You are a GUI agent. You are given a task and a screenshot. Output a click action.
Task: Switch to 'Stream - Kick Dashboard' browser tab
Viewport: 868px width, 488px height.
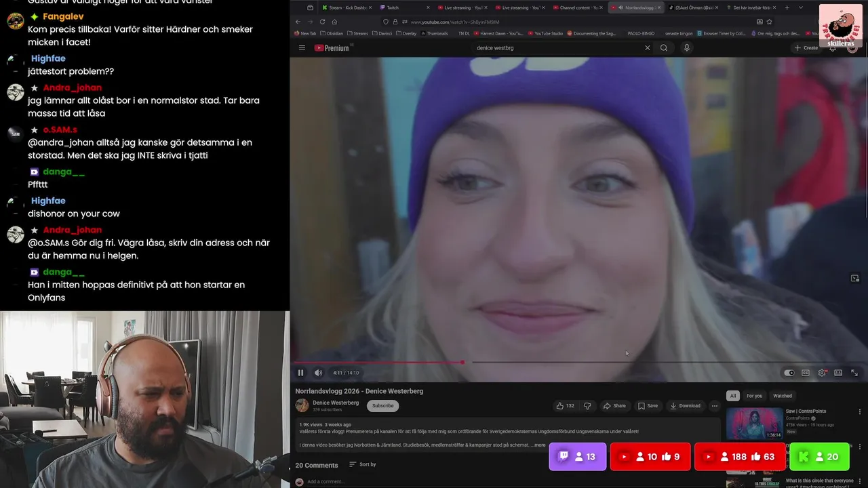[x=345, y=7]
